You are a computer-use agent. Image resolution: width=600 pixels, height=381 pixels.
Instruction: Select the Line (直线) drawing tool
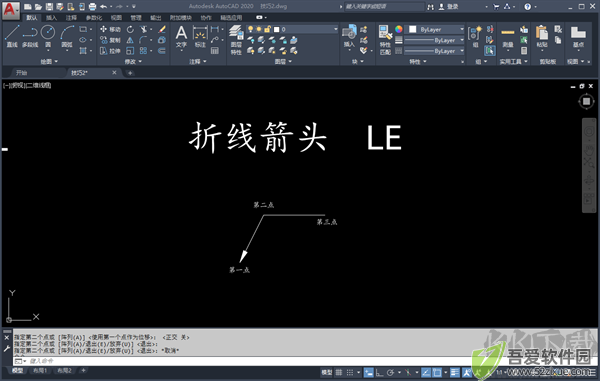click(12, 36)
